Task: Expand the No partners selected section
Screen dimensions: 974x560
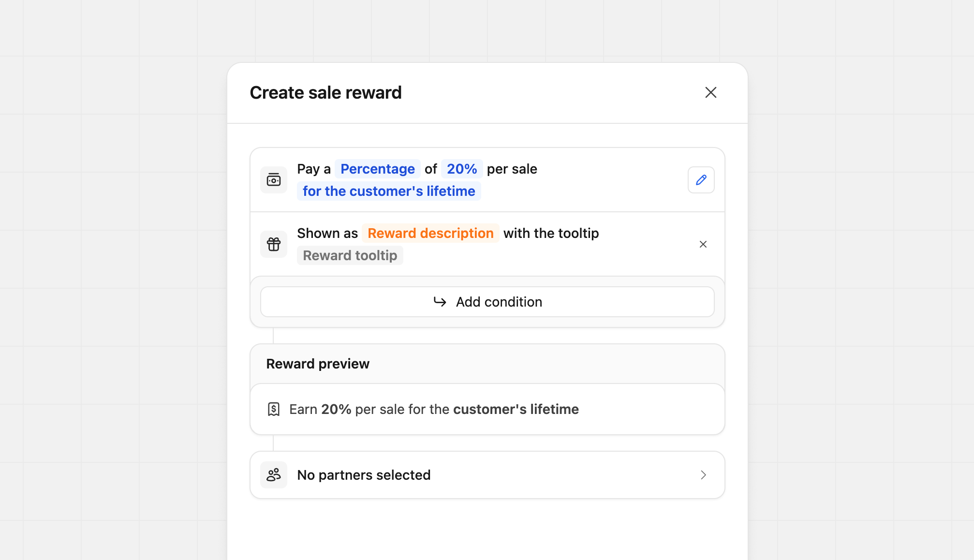Action: point(704,474)
